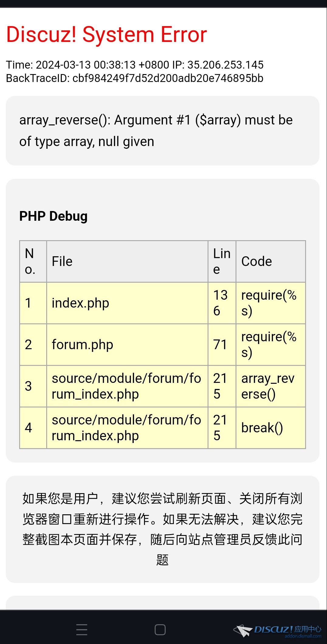Tap the Android home button icon
The width and height of the screenshot is (327, 644).
tap(160, 630)
